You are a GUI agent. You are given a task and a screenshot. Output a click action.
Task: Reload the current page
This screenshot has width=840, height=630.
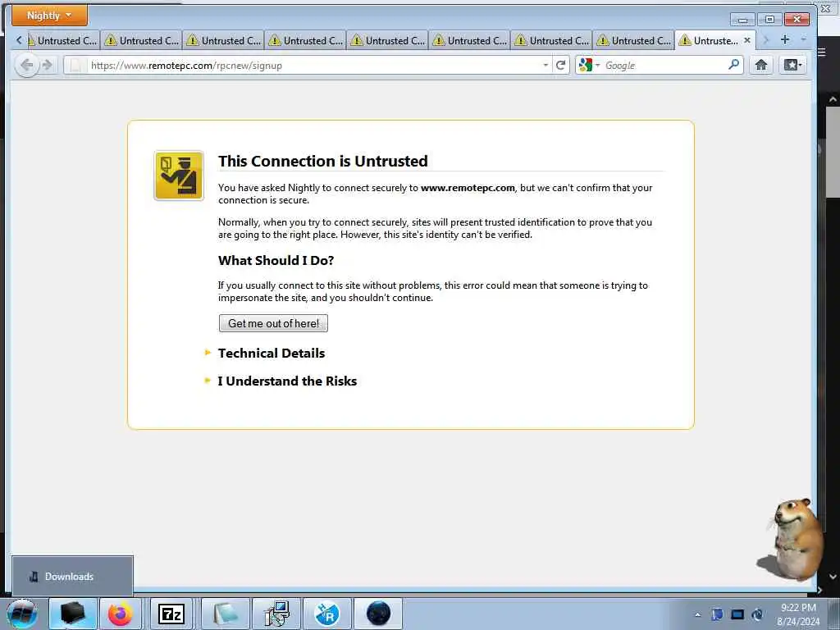click(x=561, y=66)
